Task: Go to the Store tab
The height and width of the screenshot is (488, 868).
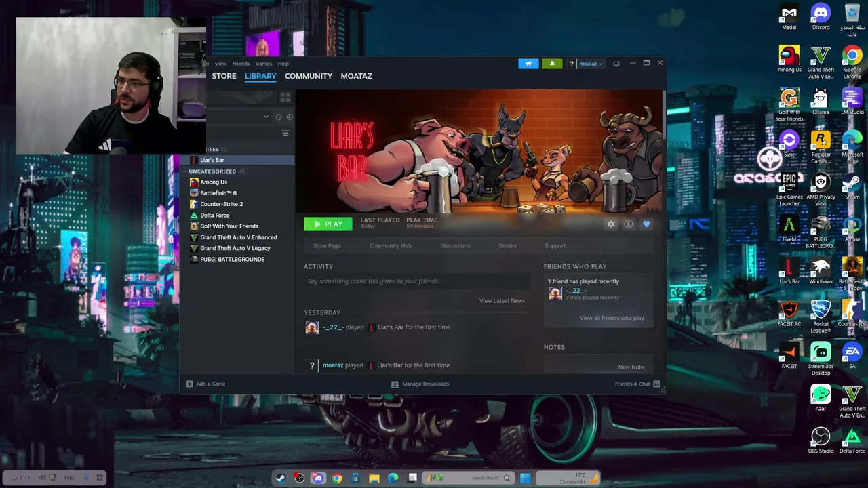Action: pos(224,76)
